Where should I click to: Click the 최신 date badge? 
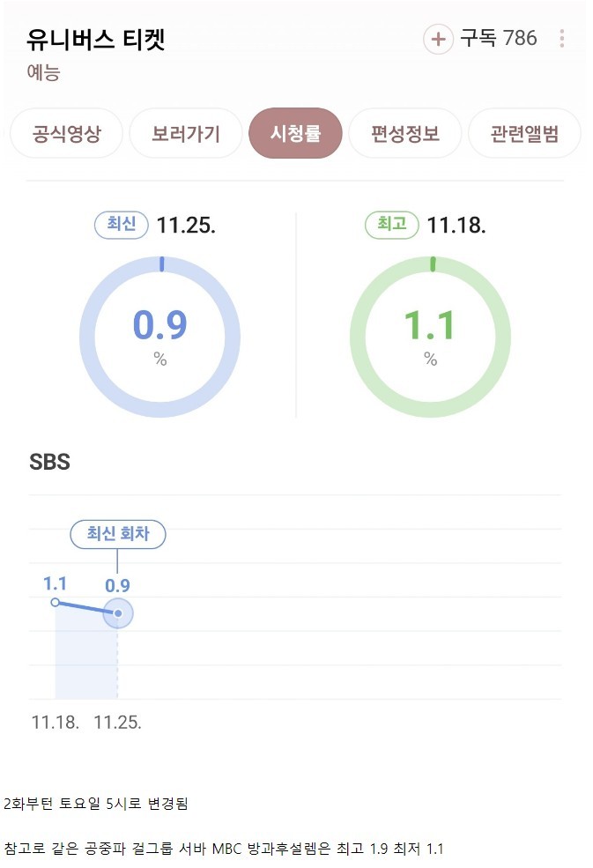pyautogui.click(x=120, y=226)
